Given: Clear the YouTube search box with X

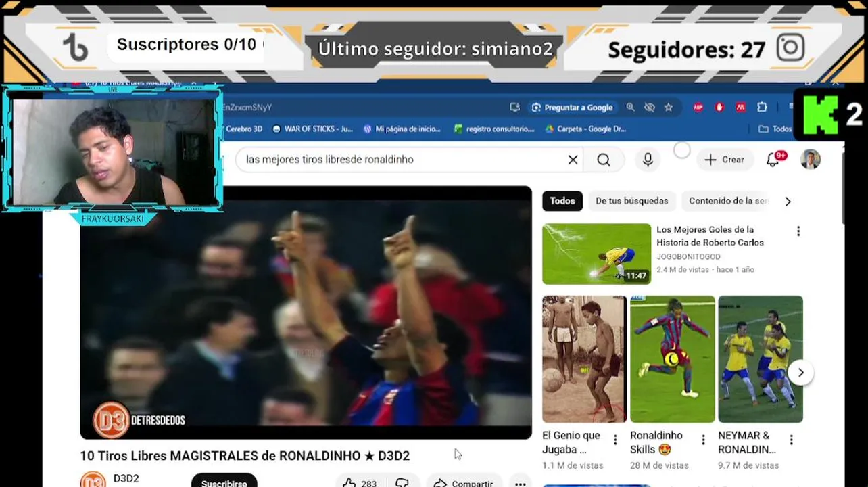Looking at the screenshot, I should pyautogui.click(x=573, y=160).
